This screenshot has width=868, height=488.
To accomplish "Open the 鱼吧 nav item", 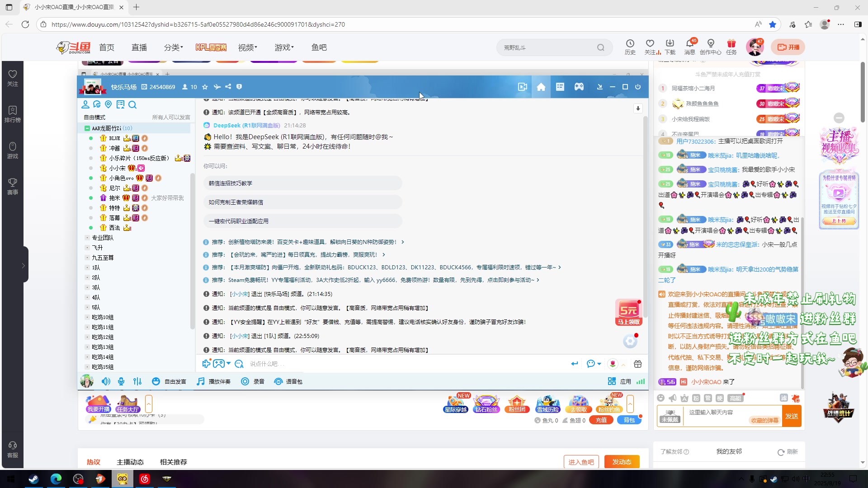I will pos(319,47).
